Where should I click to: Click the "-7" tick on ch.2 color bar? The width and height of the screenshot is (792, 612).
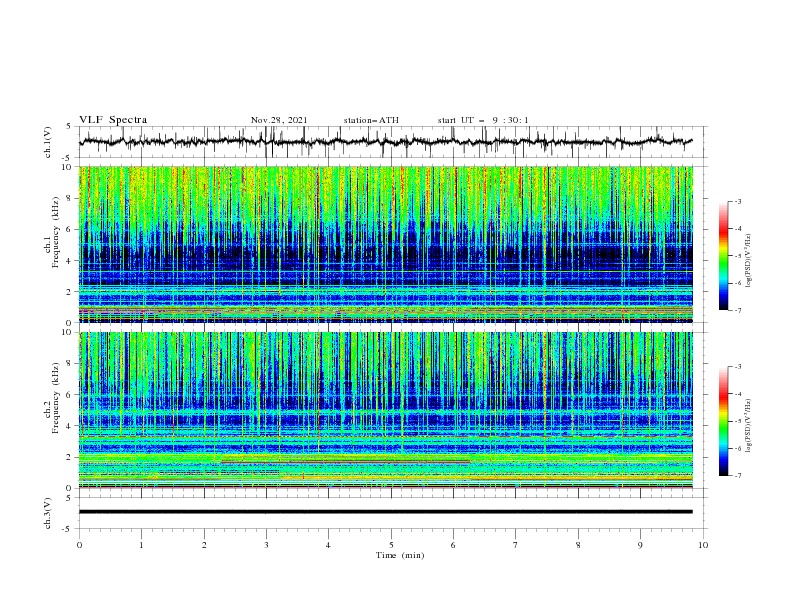[x=737, y=475]
